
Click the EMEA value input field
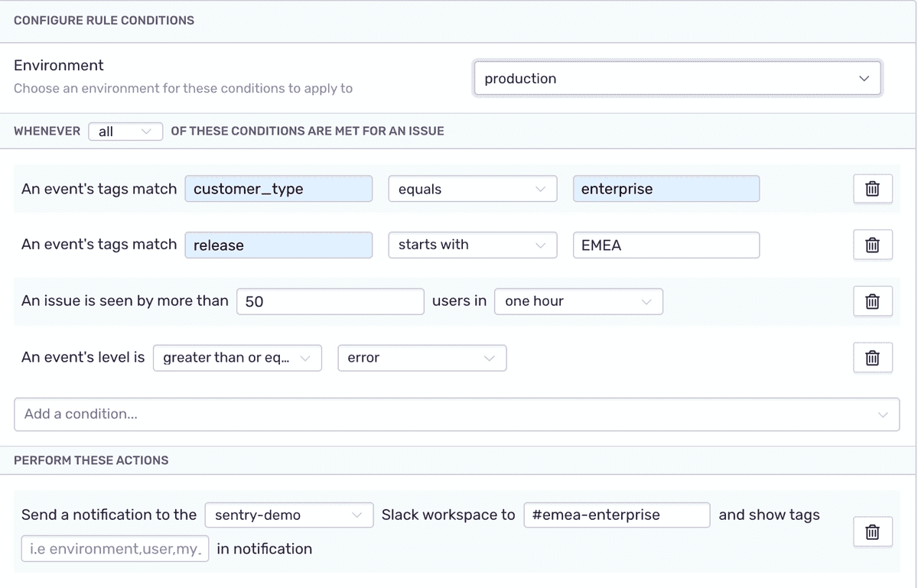(x=666, y=245)
